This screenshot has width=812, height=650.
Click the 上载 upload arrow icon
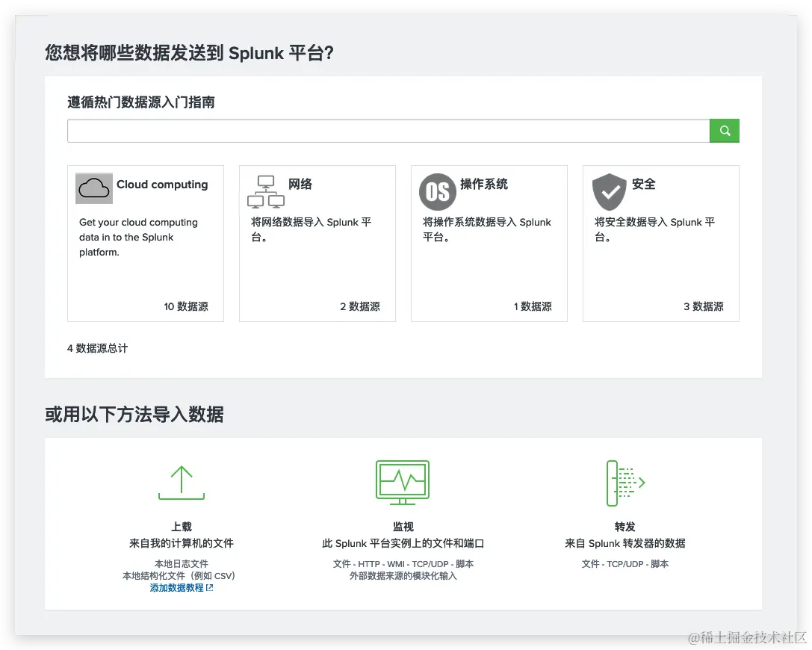[182, 483]
